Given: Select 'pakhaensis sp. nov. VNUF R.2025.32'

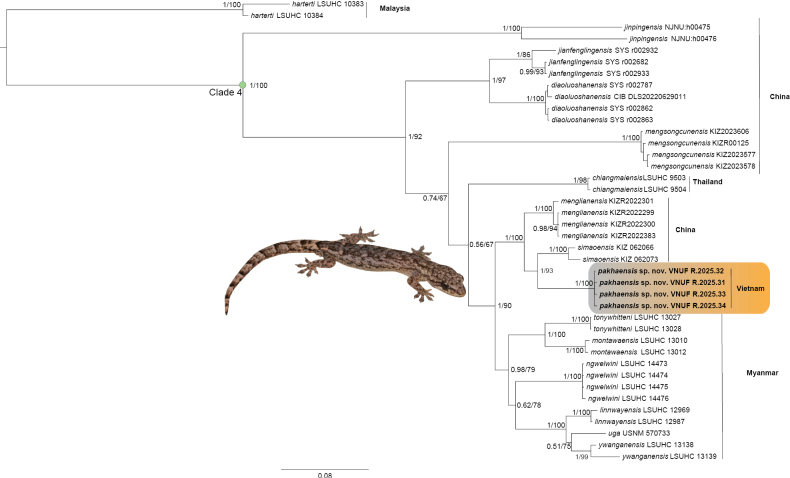Looking at the screenshot, I should click(x=661, y=271).
